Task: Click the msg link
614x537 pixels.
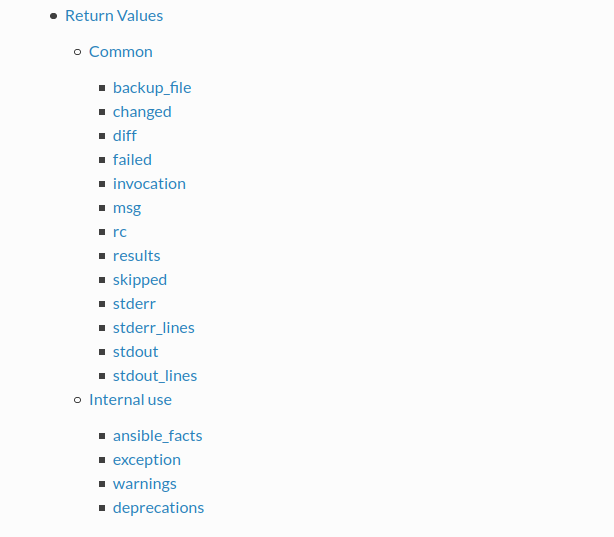Action: 127,208
